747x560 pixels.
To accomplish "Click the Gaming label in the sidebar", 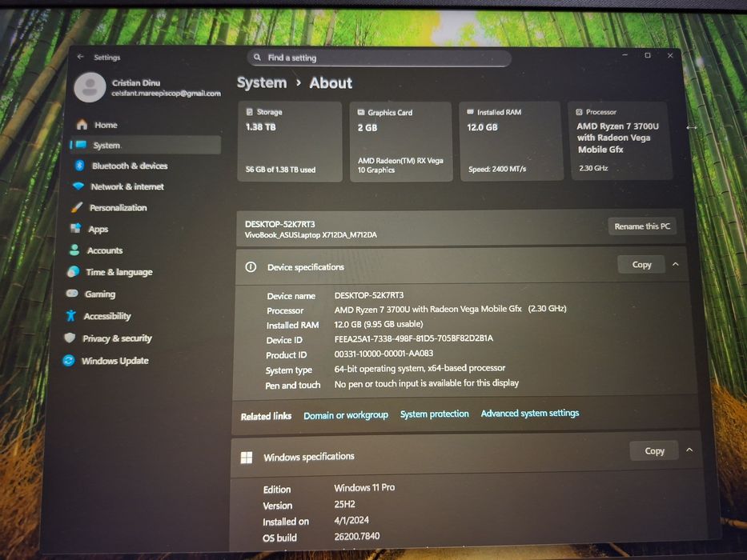I will tap(100, 294).
